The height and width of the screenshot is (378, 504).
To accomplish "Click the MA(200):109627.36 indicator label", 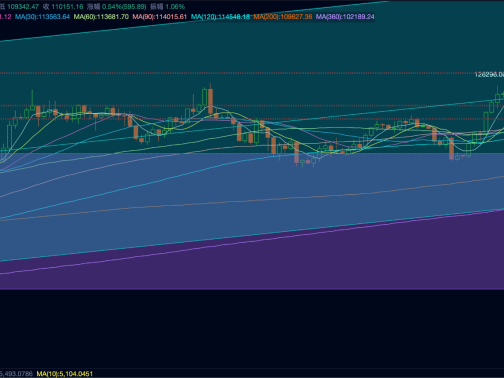I will click(283, 17).
